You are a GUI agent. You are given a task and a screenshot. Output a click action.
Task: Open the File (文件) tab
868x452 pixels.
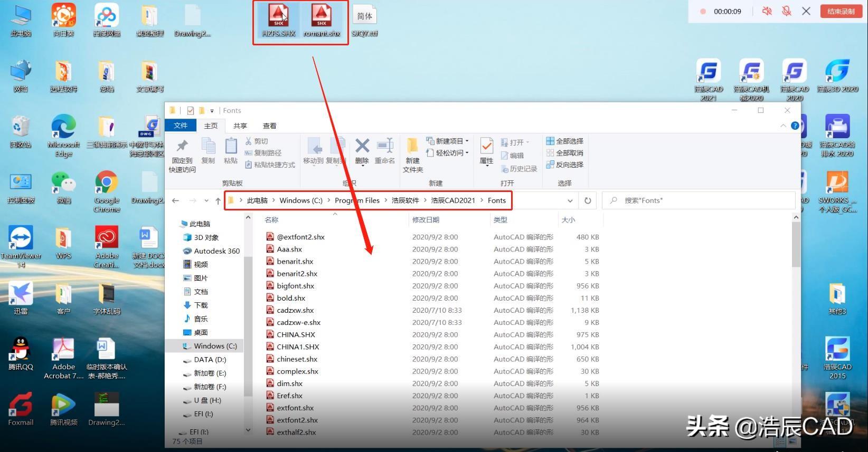tap(181, 126)
